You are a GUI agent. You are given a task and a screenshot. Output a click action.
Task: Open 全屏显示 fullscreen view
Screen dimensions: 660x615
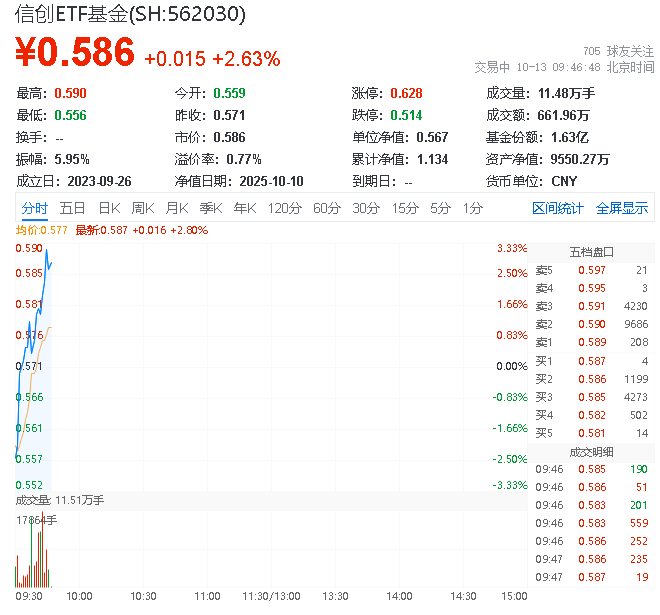(x=622, y=208)
